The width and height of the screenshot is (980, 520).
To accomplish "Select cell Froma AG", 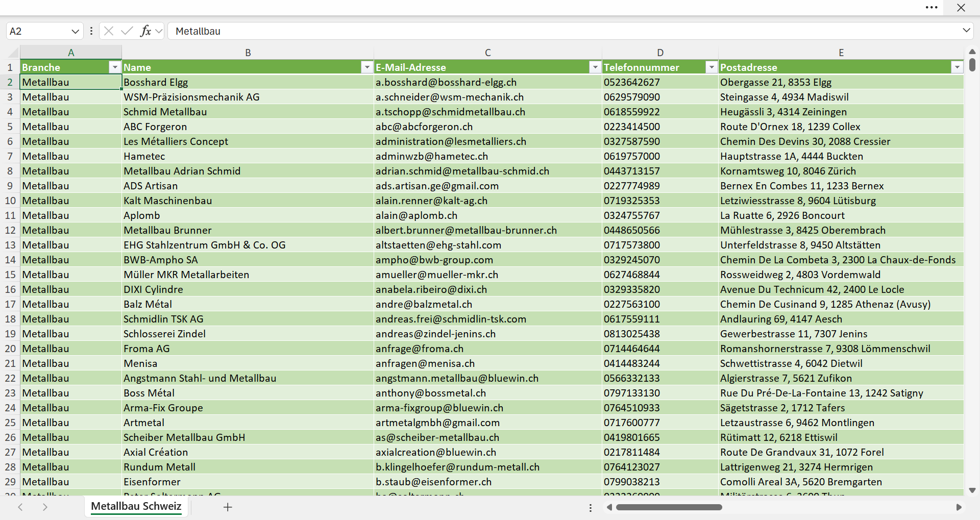I will pos(248,349).
